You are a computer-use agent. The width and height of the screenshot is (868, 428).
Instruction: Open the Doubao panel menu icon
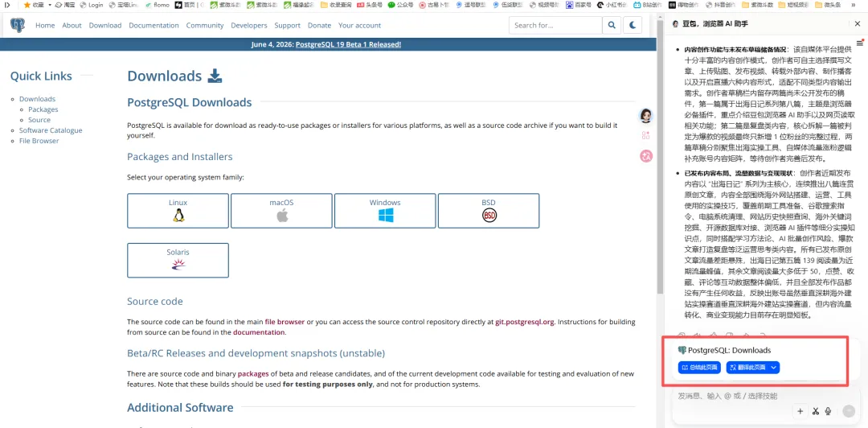pos(860,43)
